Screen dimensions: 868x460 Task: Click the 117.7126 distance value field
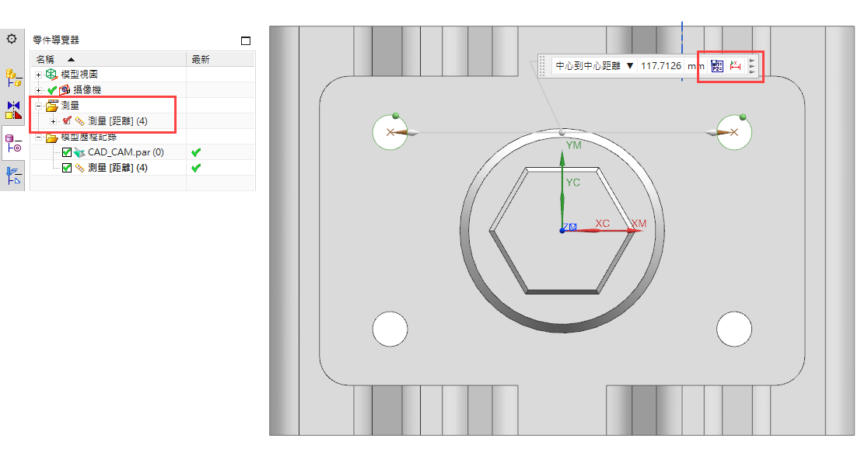click(660, 67)
